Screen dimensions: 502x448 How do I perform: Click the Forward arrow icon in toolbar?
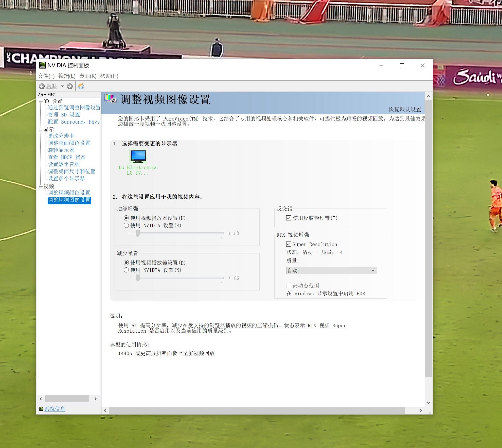[70, 87]
